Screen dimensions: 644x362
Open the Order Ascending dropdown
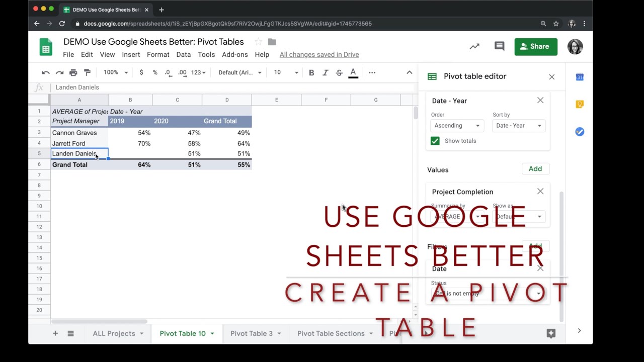(x=456, y=126)
